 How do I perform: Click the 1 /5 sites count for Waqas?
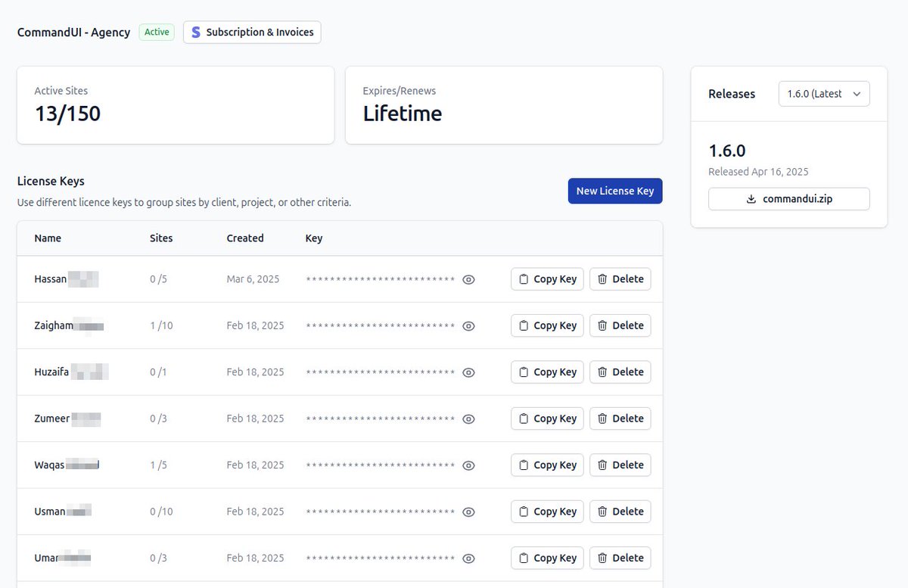[x=158, y=465]
